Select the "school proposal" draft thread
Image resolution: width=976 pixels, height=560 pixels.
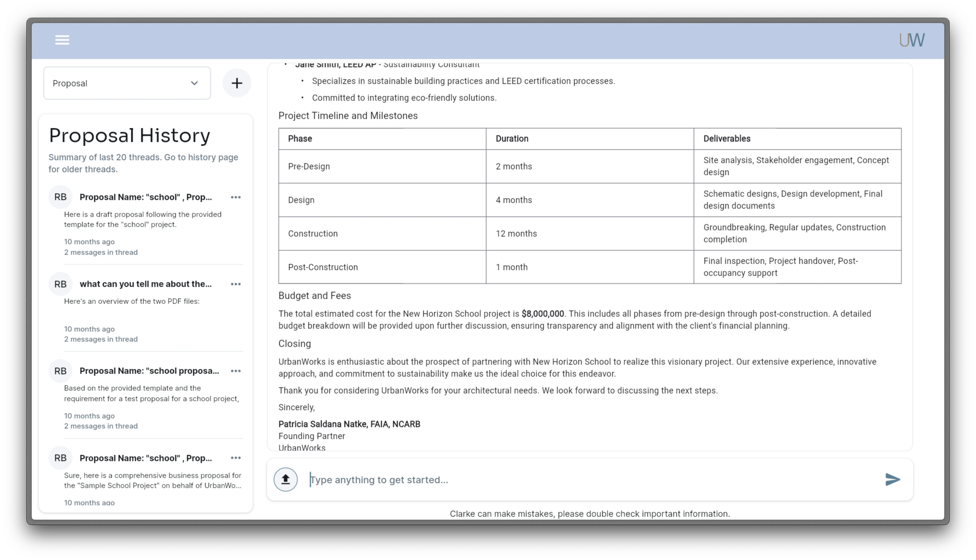pos(149,371)
